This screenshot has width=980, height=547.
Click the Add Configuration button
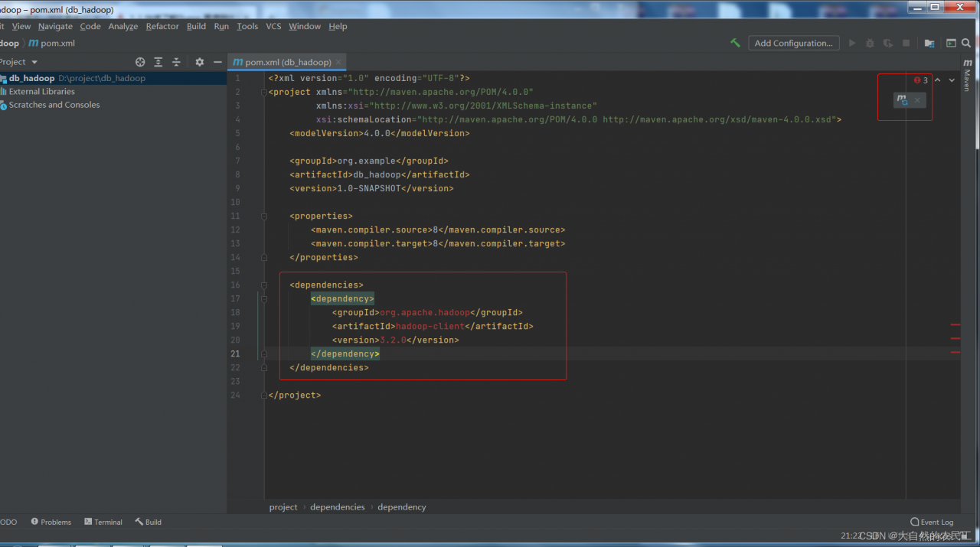[x=793, y=44]
